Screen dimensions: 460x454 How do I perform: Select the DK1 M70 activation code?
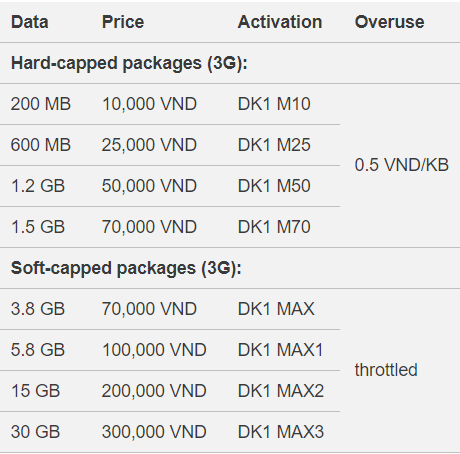tap(274, 227)
